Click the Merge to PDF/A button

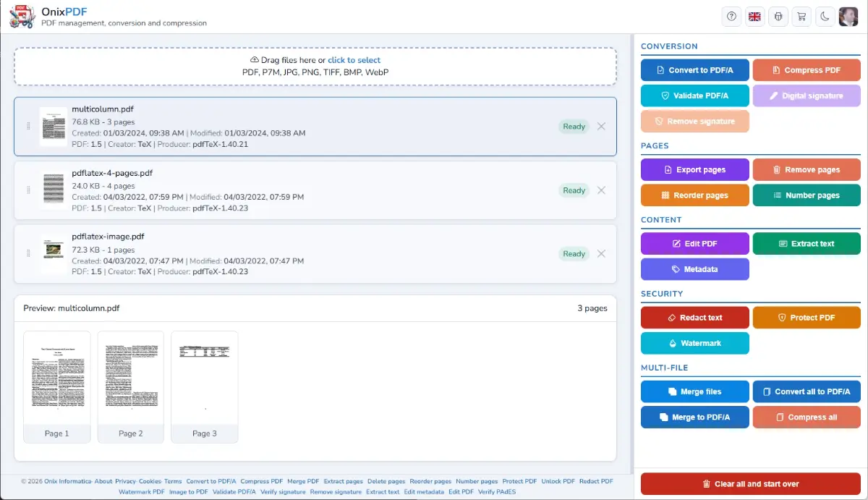(695, 418)
